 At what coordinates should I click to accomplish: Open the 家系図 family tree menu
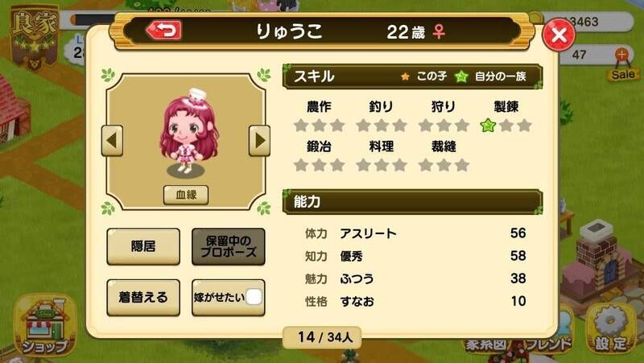[486, 344]
